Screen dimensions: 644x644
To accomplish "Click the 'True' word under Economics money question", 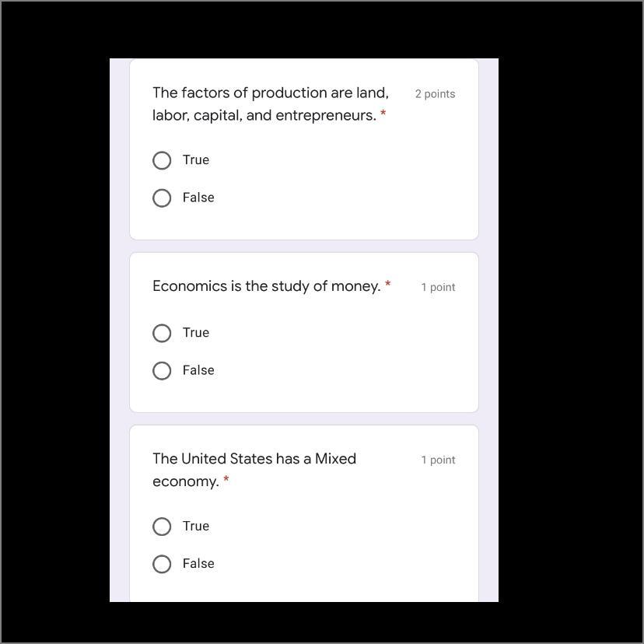I will coord(196,333).
